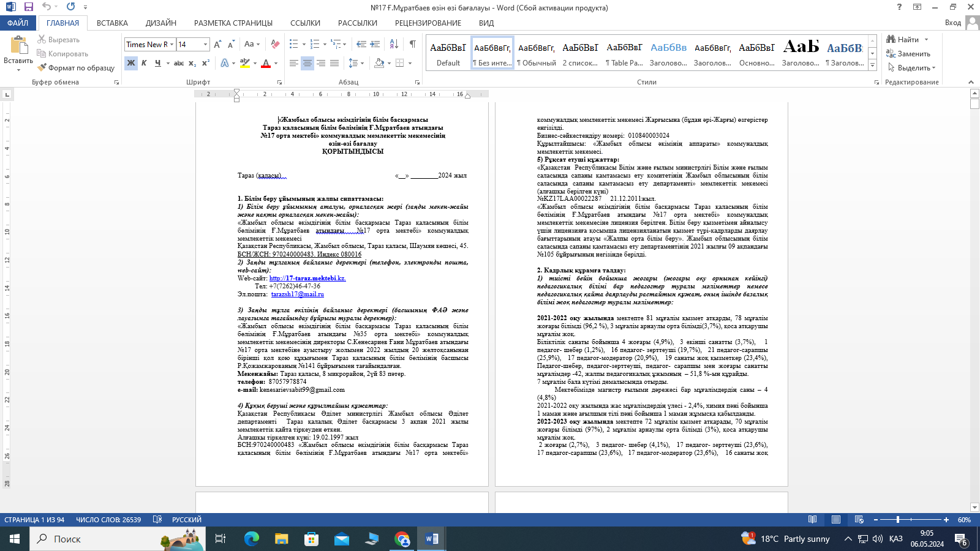The image size is (980, 551).
Task: Click the Copy (Копировать) command
Action: point(62,53)
